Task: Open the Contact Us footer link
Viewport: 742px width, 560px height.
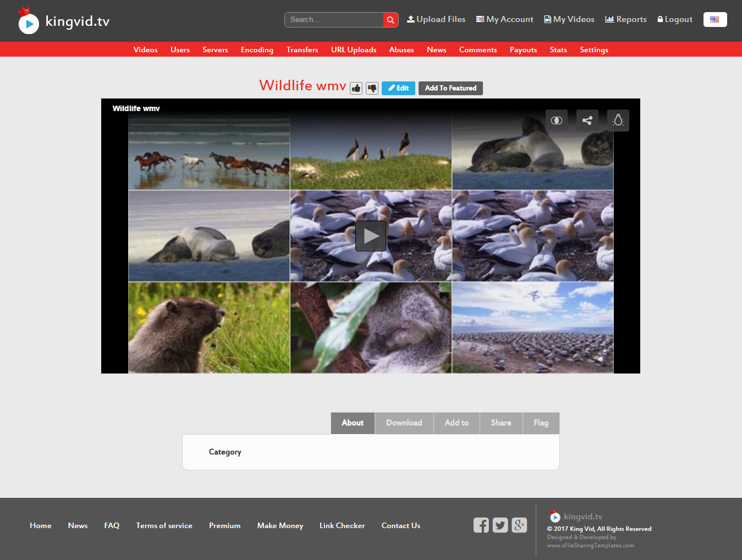Action: pos(401,525)
